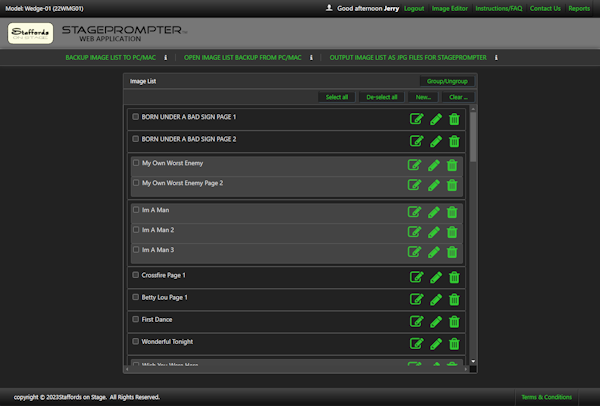Image resolution: width=600 pixels, height=406 pixels.
Task: Rename Born Under A Bad Sign Page 1 with pencil
Action: tap(436, 119)
